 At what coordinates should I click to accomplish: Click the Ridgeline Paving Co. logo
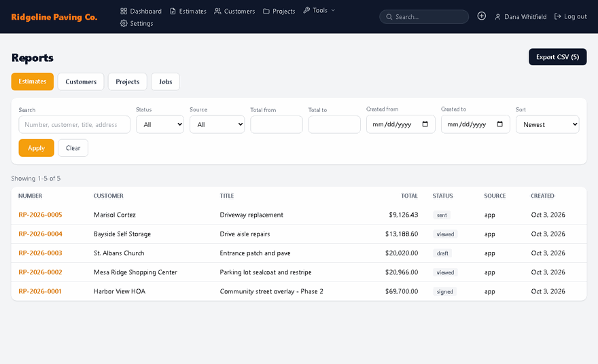[x=54, y=17]
